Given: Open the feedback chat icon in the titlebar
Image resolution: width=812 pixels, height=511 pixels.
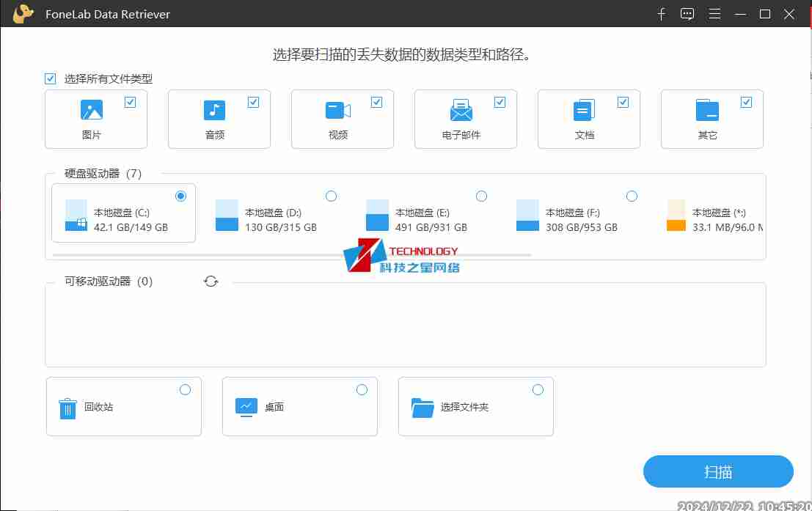Looking at the screenshot, I should tap(687, 13).
